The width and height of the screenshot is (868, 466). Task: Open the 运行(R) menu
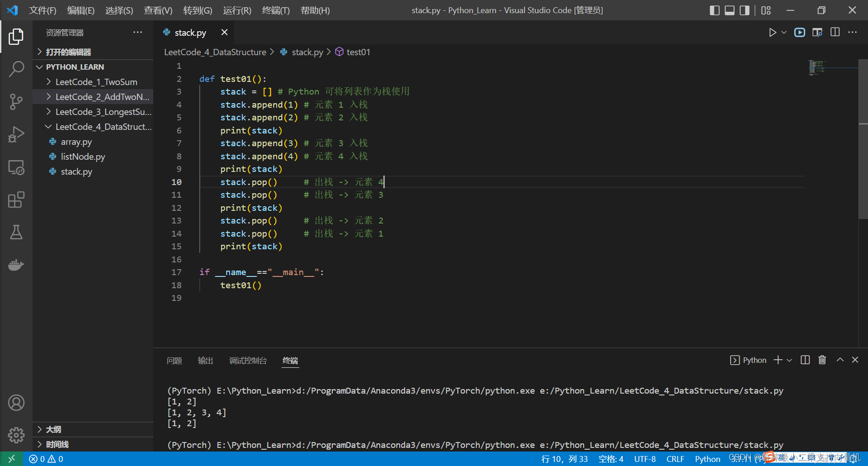coord(237,10)
